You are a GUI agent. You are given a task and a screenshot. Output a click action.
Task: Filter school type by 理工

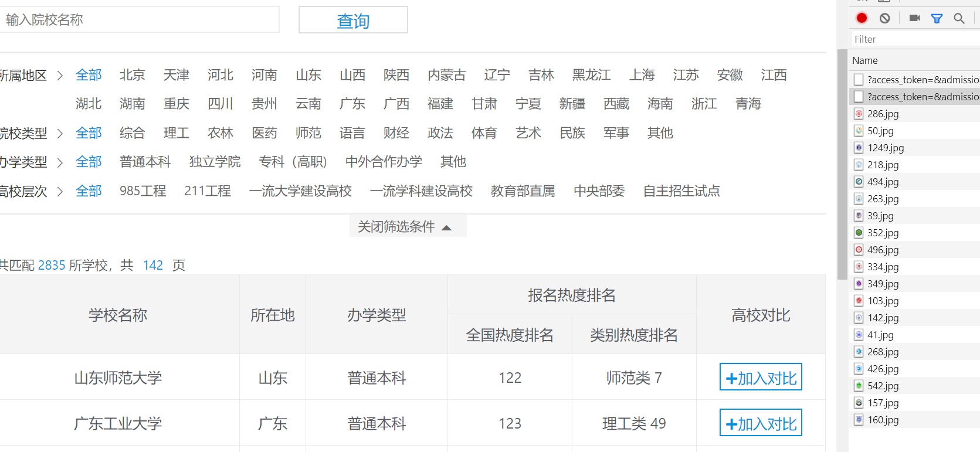[177, 133]
